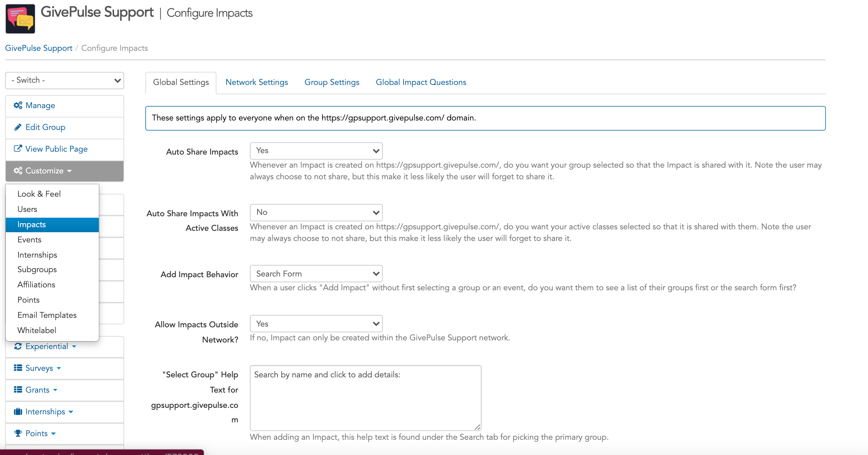Open the Add Impact Behavior dropdown
Image resolution: width=868 pixels, height=455 pixels.
(316, 274)
